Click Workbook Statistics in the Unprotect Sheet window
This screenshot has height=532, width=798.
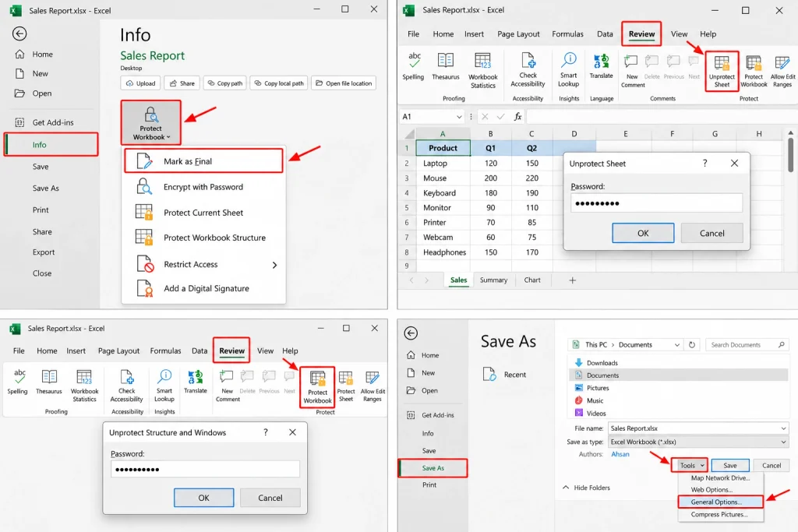pyautogui.click(x=483, y=71)
